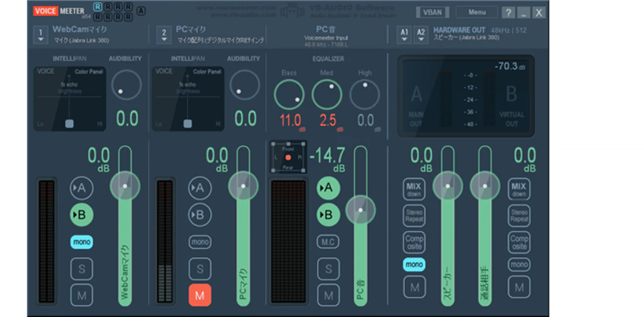Toggle Mix down on スピーカー bus
The height and width of the screenshot is (317, 644).
click(414, 189)
